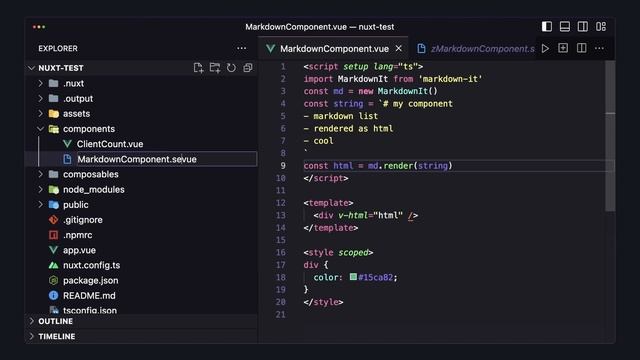Expand the .output folder
The image size is (640, 360).
[41, 98]
